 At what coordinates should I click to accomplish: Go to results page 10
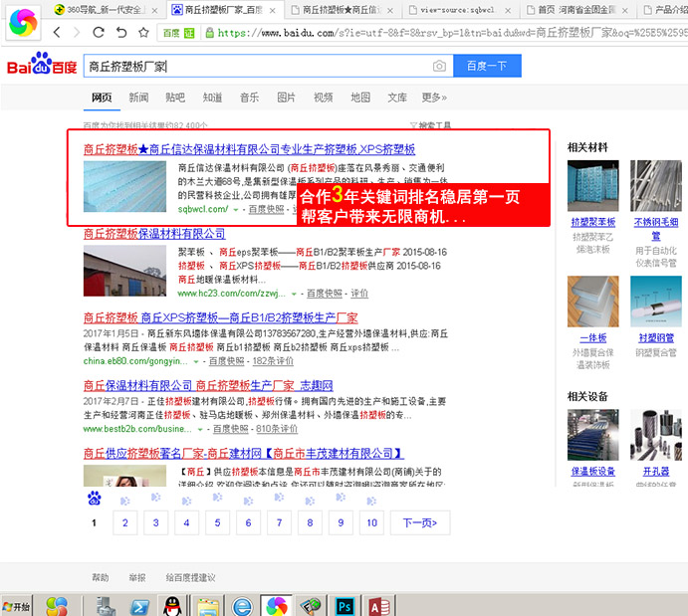pyautogui.click(x=371, y=522)
